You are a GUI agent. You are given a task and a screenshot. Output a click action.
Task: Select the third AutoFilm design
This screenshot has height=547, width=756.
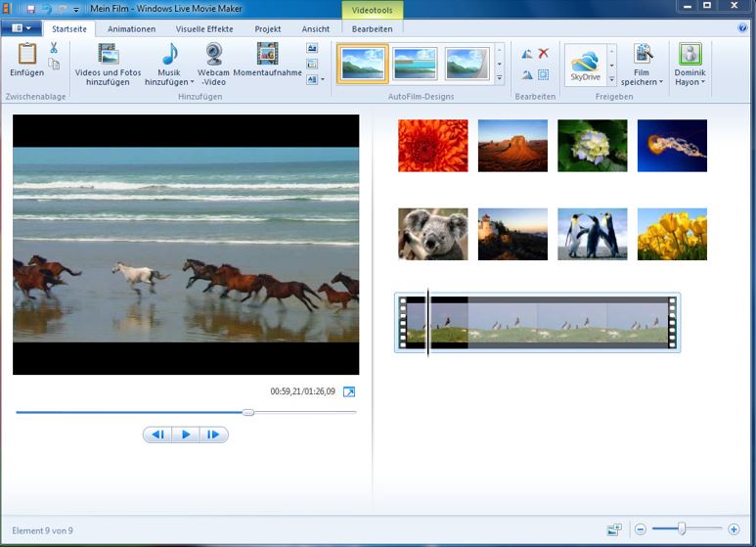click(x=467, y=64)
